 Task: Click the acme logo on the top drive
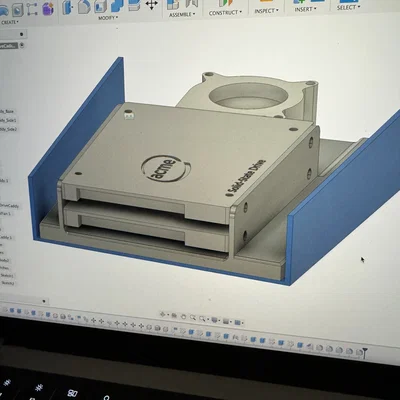(166, 168)
